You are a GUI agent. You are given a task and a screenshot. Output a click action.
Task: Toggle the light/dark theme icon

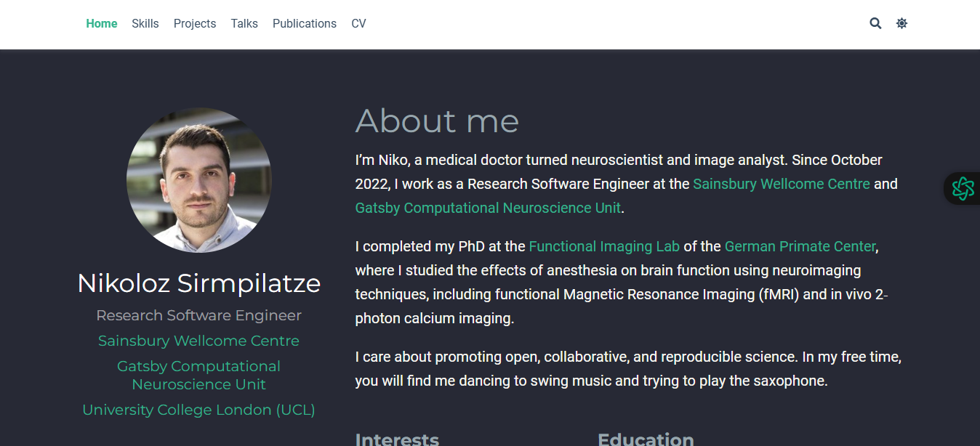coord(901,23)
